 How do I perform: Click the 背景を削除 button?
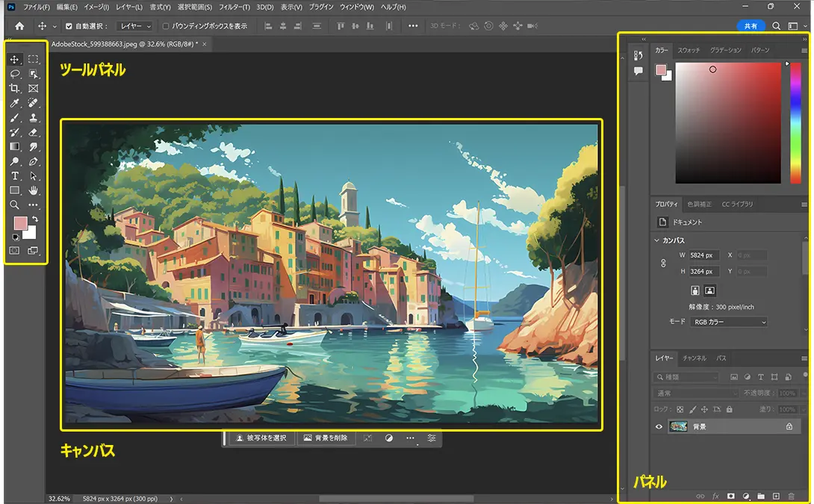[326, 438]
